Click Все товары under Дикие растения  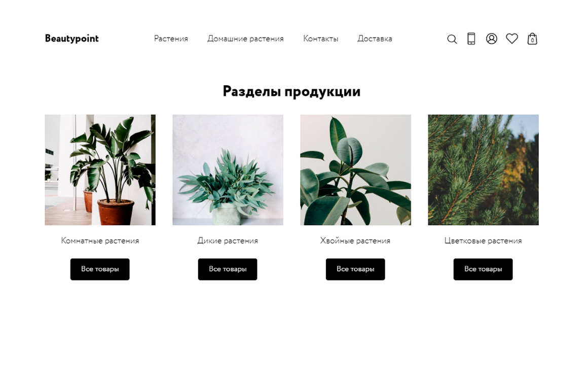(228, 269)
